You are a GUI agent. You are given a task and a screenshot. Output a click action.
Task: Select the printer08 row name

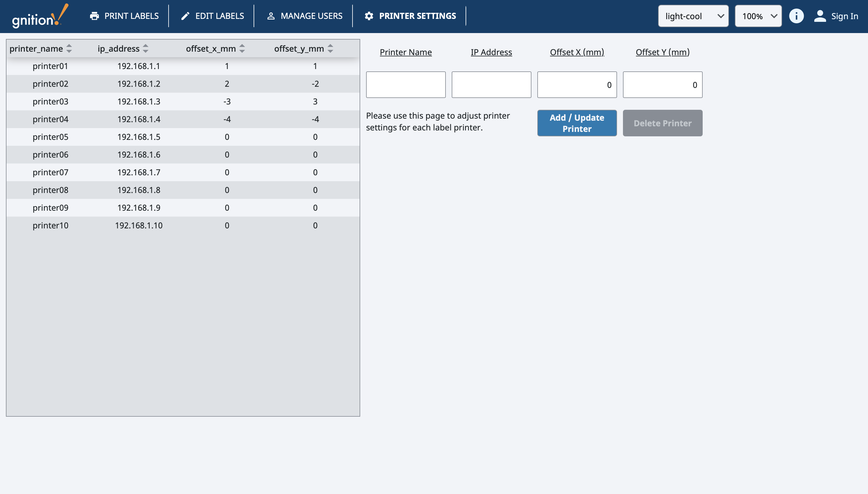point(50,190)
